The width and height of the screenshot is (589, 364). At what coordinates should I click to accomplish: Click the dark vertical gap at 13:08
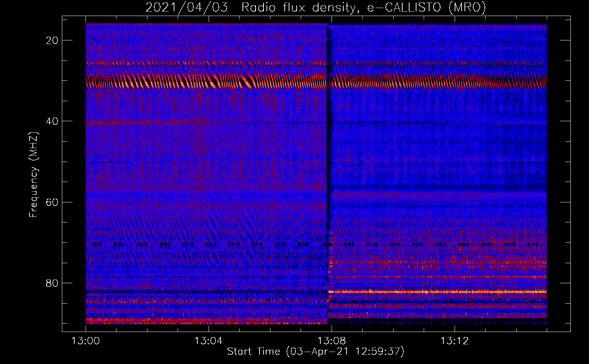click(x=328, y=127)
